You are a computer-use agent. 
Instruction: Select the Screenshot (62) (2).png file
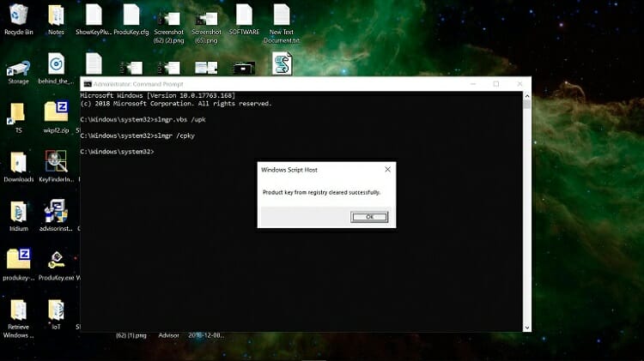tap(169, 18)
